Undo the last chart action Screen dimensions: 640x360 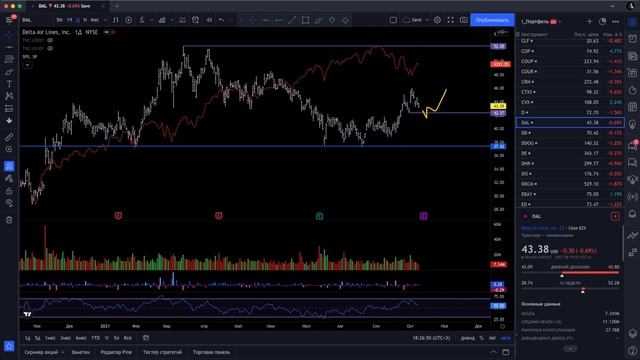221,20
